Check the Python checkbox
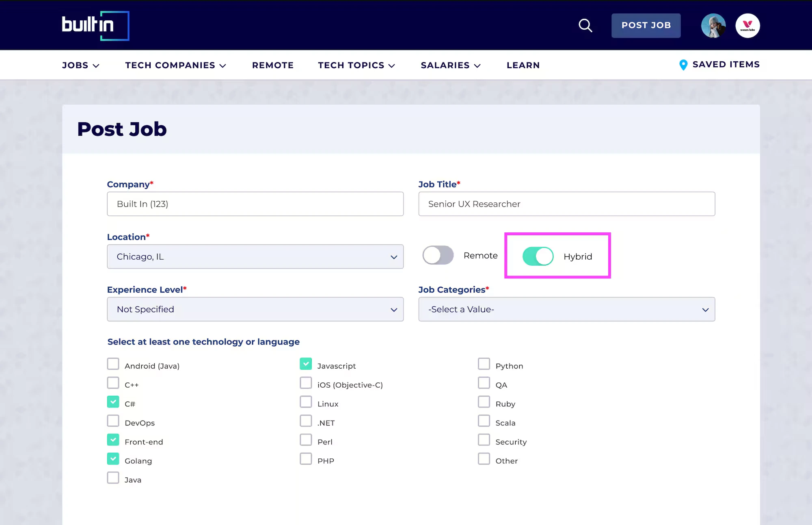The image size is (812, 525). (x=484, y=364)
